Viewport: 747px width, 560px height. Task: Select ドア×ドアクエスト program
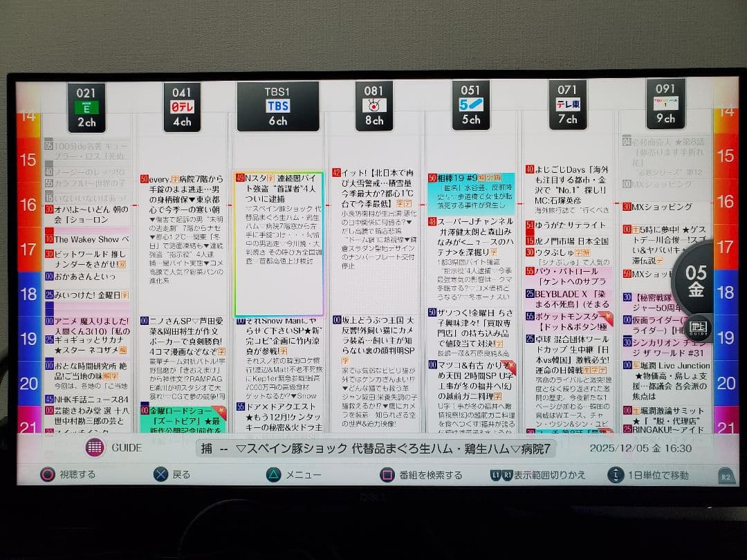pos(279,417)
